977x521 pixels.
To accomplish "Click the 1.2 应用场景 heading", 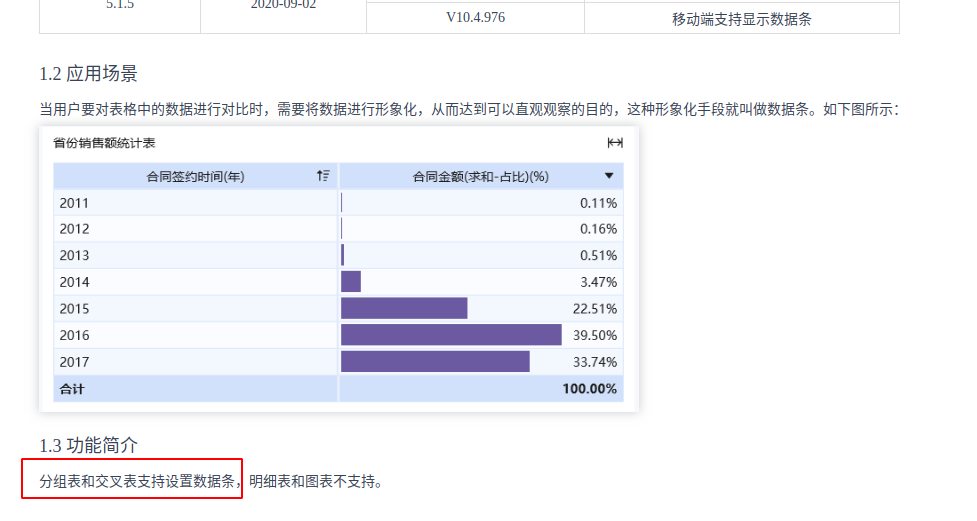I will tap(88, 74).
